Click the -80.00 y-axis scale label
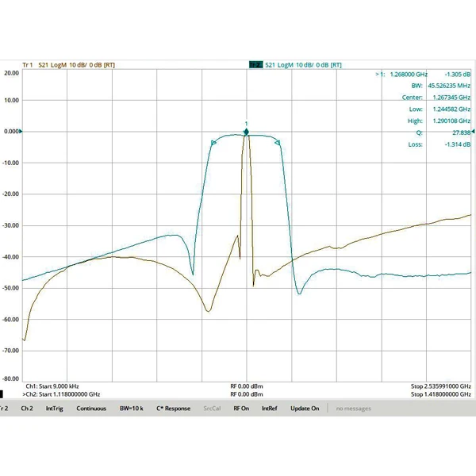This screenshot has height=476, width=476. (10, 379)
